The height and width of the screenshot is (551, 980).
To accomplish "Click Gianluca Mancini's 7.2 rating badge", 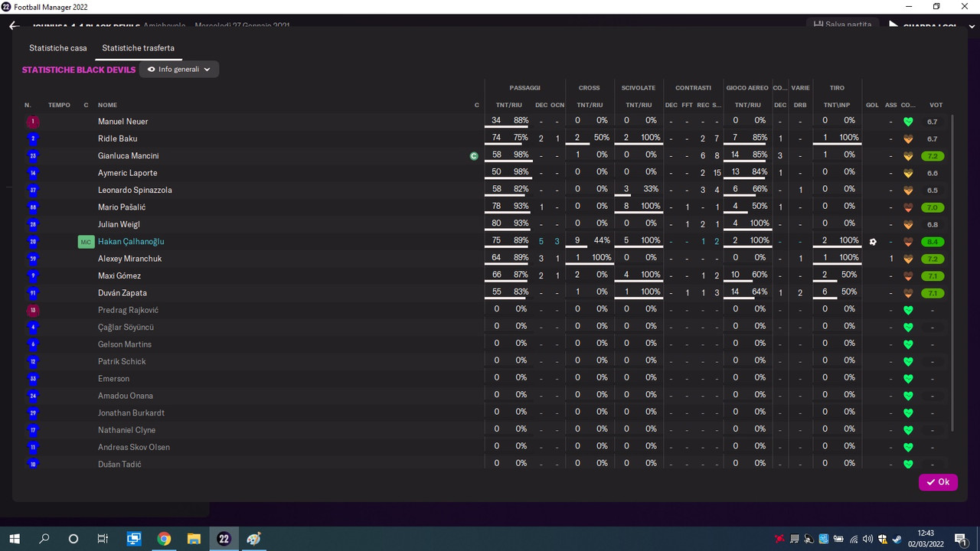I will (932, 156).
